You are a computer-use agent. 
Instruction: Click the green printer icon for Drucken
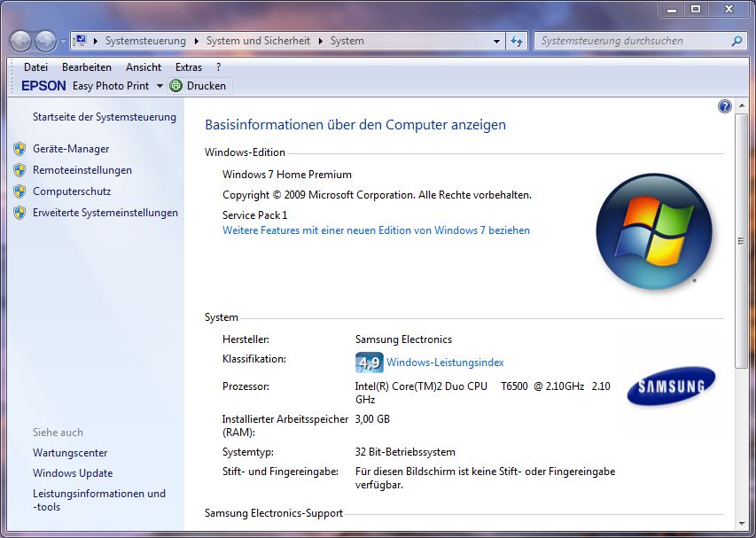pyautogui.click(x=176, y=86)
